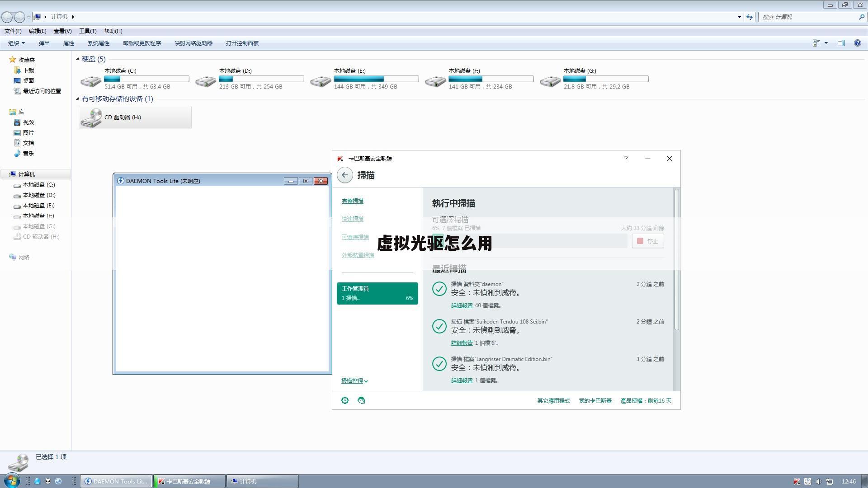This screenshot has height=488, width=868.
Task: Click the refresh button beside address bar
Action: coord(750,17)
